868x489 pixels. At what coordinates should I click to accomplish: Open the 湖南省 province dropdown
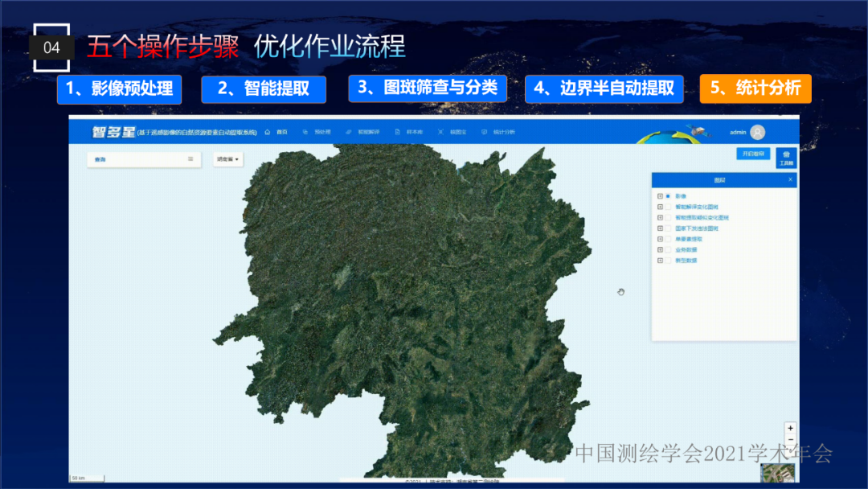coord(227,159)
